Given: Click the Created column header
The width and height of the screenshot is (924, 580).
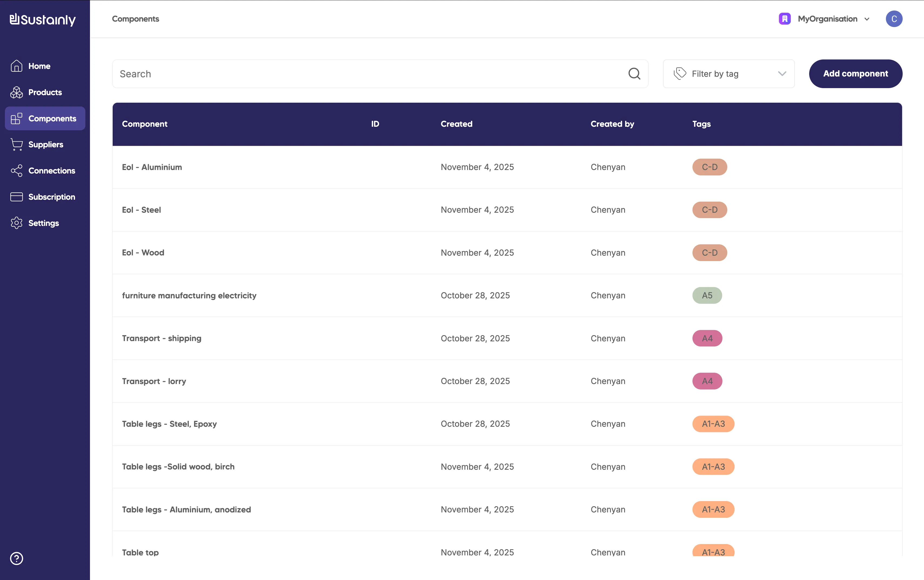Looking at the screenshot, I should coord(456,124).
